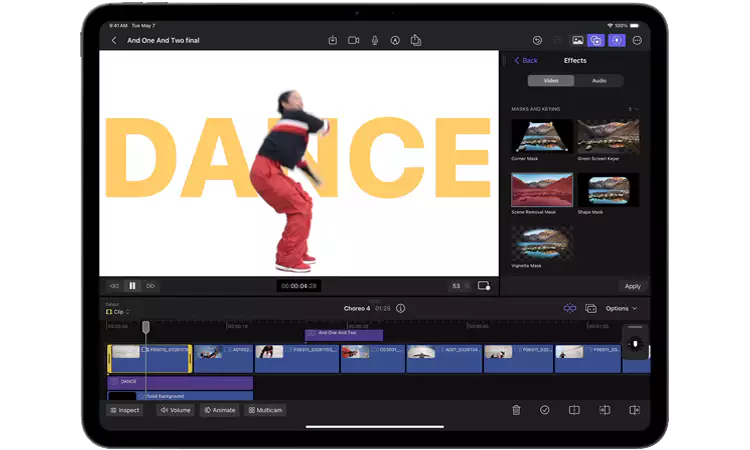Open the Inspect panel
The width and height of the screenshot is (750, 450).
tap(124, 410)
